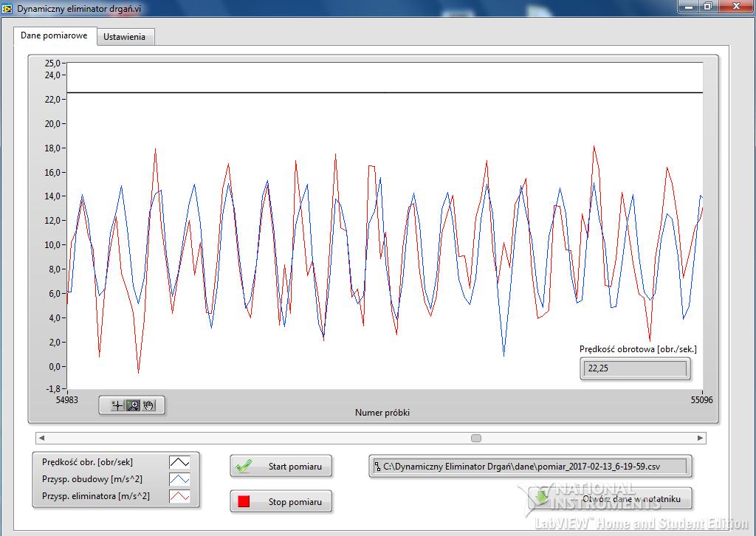This screenshot has width=756, height=536.
Task: Open legend swatch for Przysp. obudowy plot
Action: pos(179,479)
